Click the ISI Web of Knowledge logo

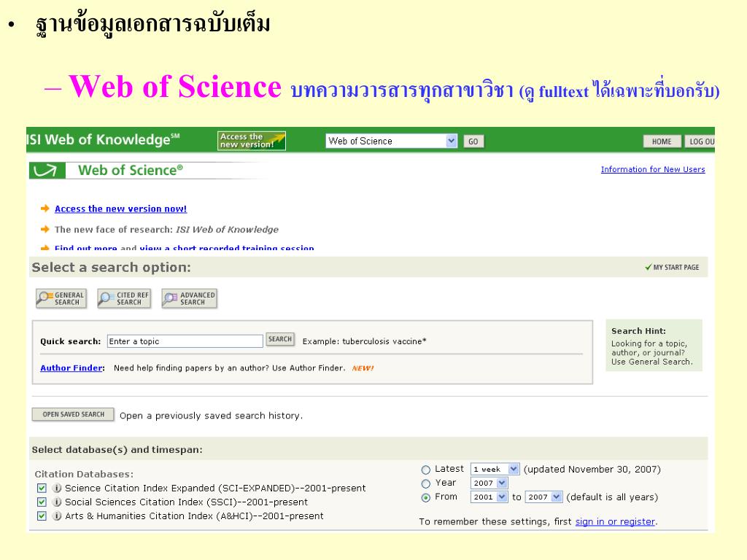[103, 139]
